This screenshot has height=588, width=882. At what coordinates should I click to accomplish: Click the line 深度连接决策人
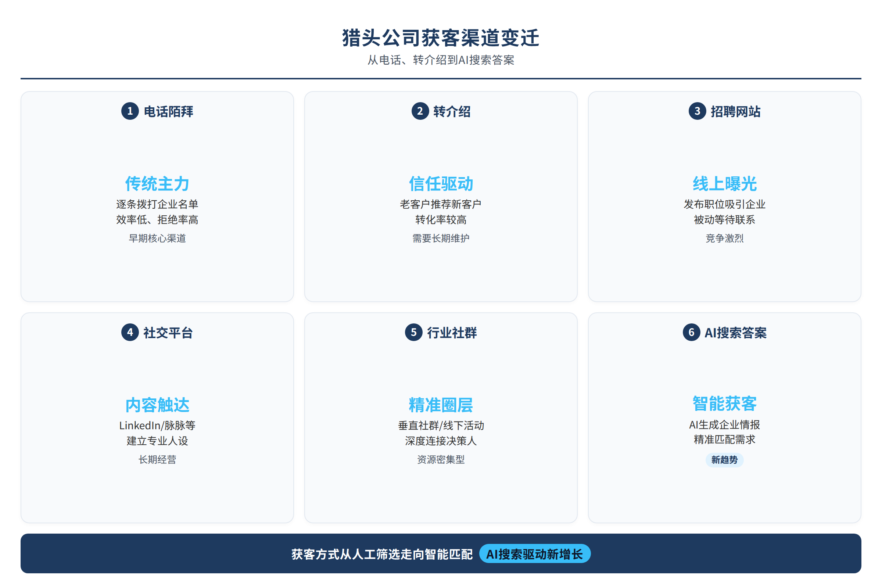click(x=441, y=441)
